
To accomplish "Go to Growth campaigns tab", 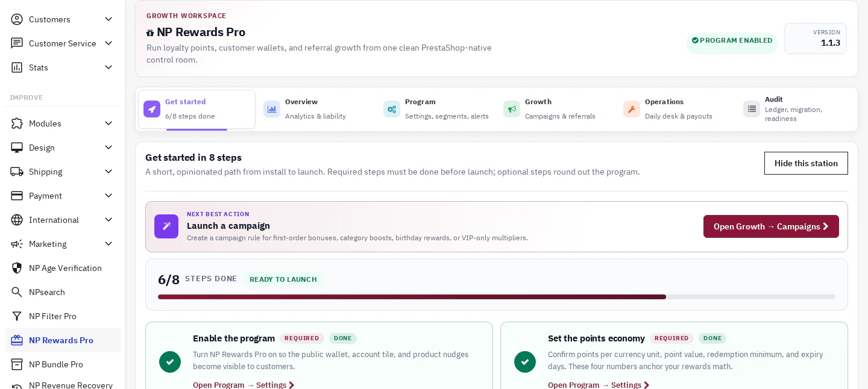I will coord(556,109).
